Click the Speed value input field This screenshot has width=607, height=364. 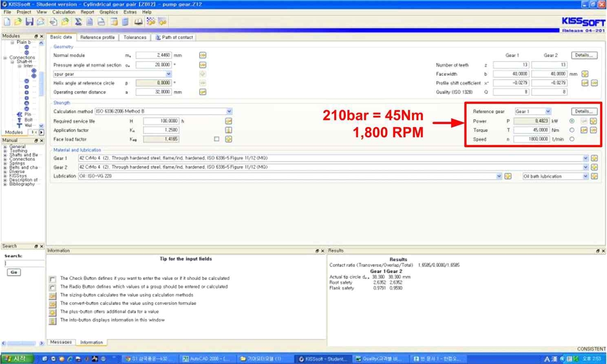[532, 139]
